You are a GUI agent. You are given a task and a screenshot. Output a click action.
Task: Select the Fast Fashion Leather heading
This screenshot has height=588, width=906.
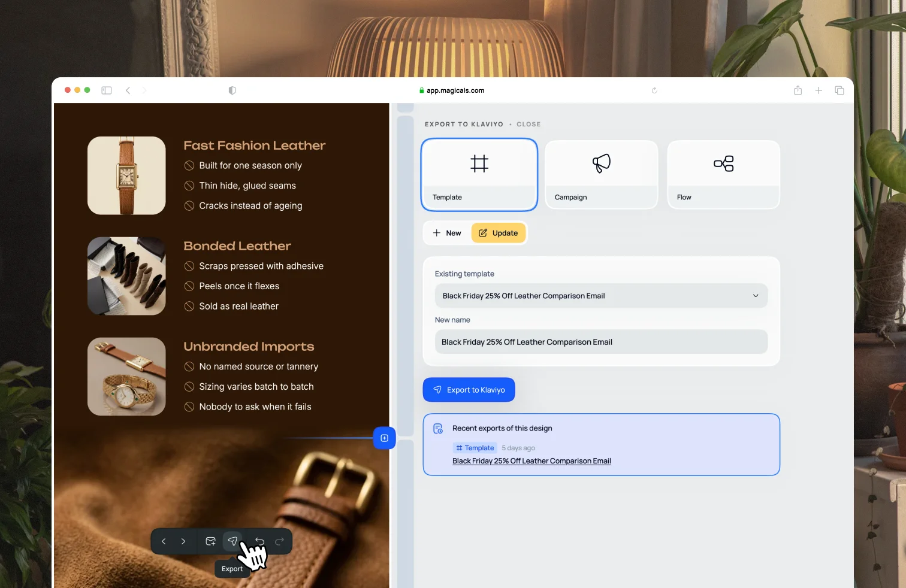pyautogui.click(x=255, y=146)
